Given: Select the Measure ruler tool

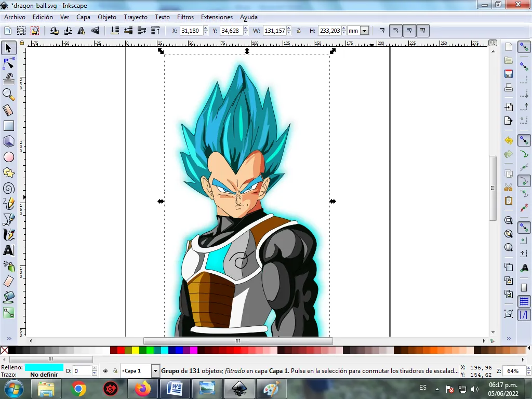Looking at the screenshot, I should [x=8, y=110].
